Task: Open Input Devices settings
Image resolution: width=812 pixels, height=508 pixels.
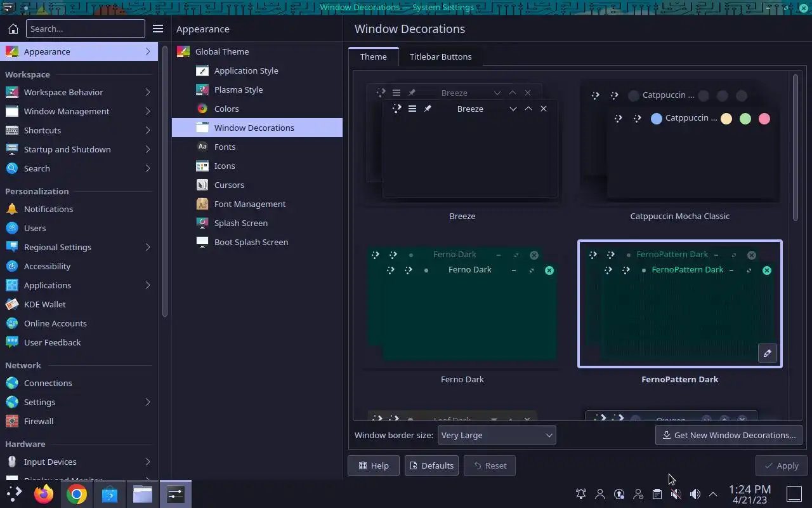Action: tap(79, 462)
